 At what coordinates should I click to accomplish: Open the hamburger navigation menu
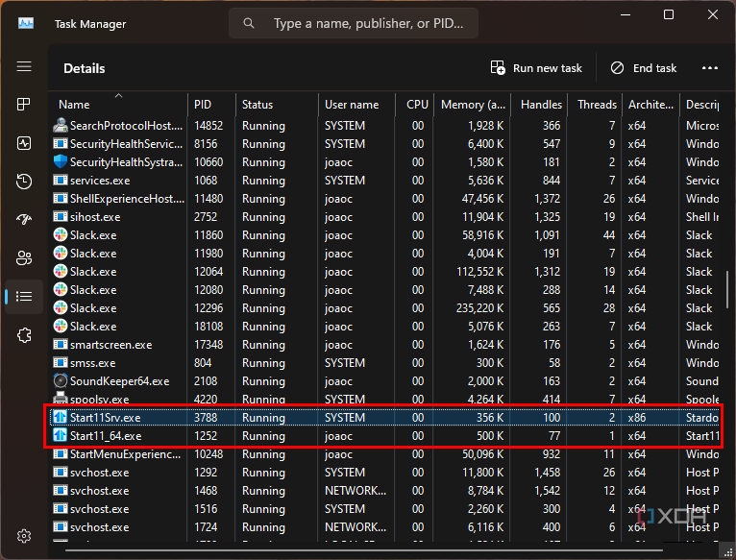point(24,66)
